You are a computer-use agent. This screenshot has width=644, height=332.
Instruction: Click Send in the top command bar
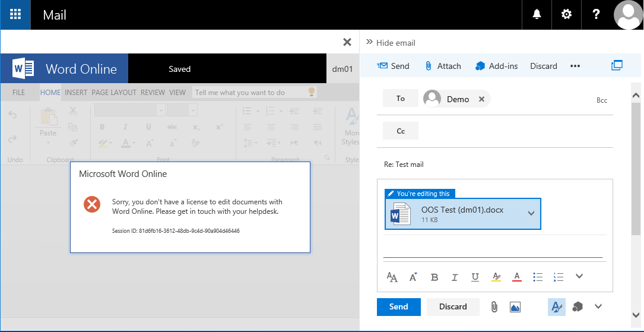pyautogui.click(x=393, y=66)
